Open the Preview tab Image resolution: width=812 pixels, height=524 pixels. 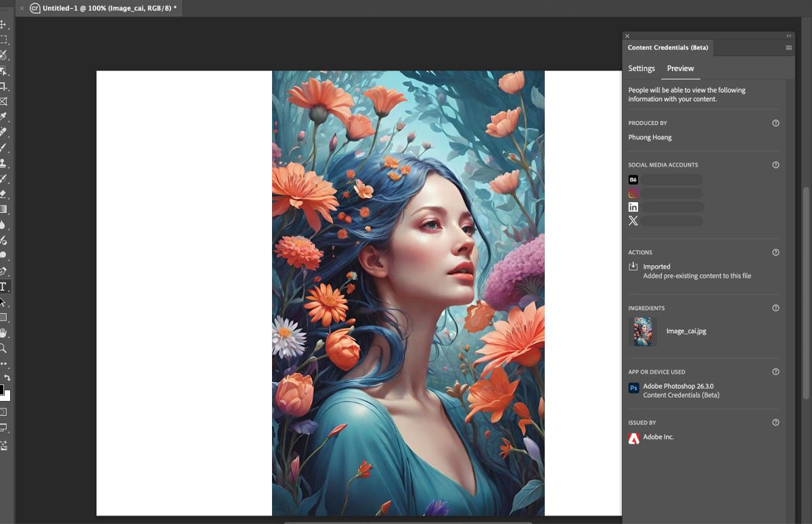pyautogui.click(x=680, y=68)
